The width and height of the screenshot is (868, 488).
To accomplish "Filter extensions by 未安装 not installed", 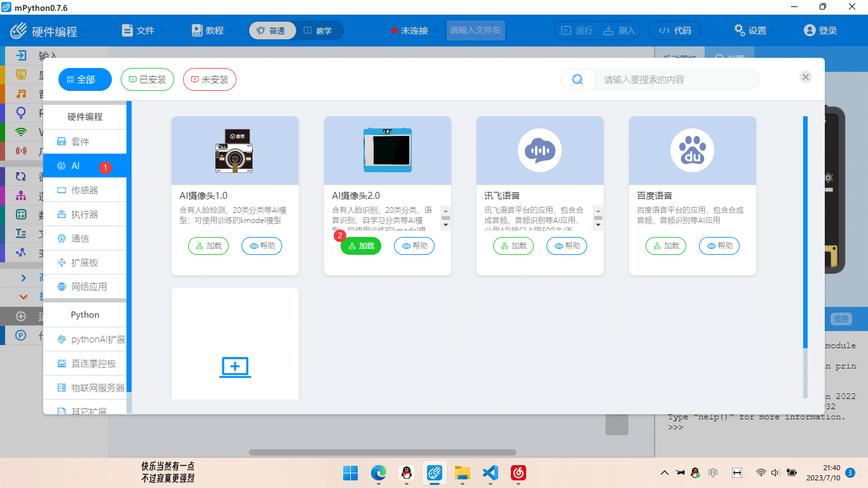I will pyautogui.click(x=209, y=79).
